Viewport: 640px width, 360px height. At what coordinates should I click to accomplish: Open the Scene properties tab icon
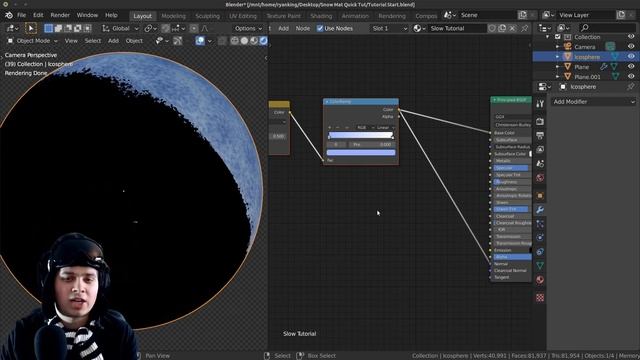[540, 164]
